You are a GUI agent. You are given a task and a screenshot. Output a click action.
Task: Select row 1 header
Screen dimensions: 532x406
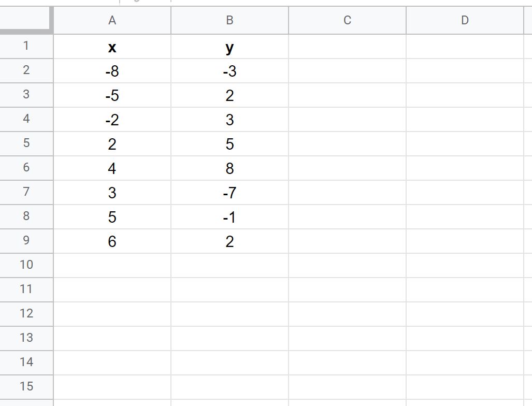tap(26, 46)
